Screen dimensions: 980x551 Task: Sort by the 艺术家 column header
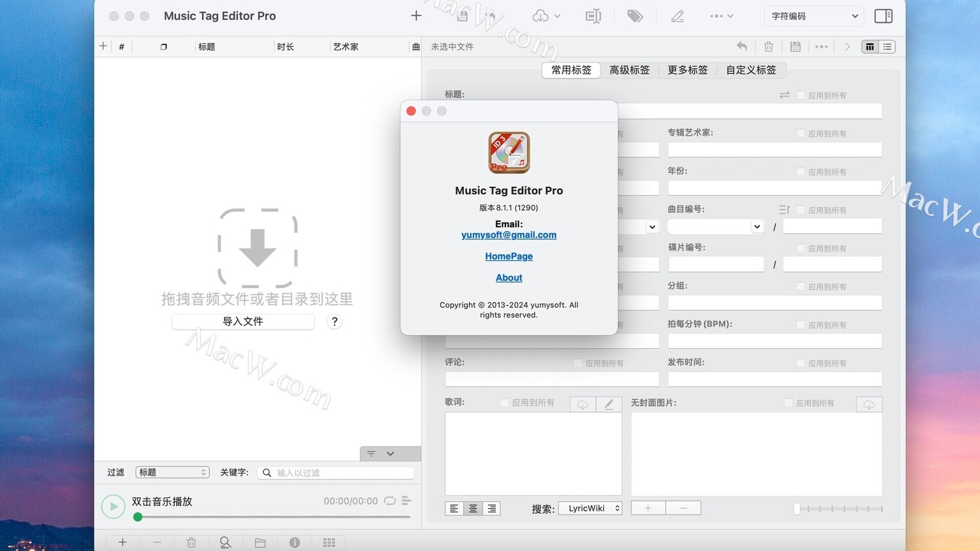click(369, 47)
